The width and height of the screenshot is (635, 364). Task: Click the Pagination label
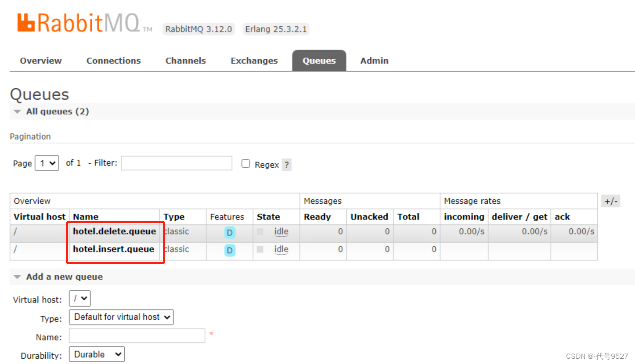pyautogui.click(x=30, y=137)
